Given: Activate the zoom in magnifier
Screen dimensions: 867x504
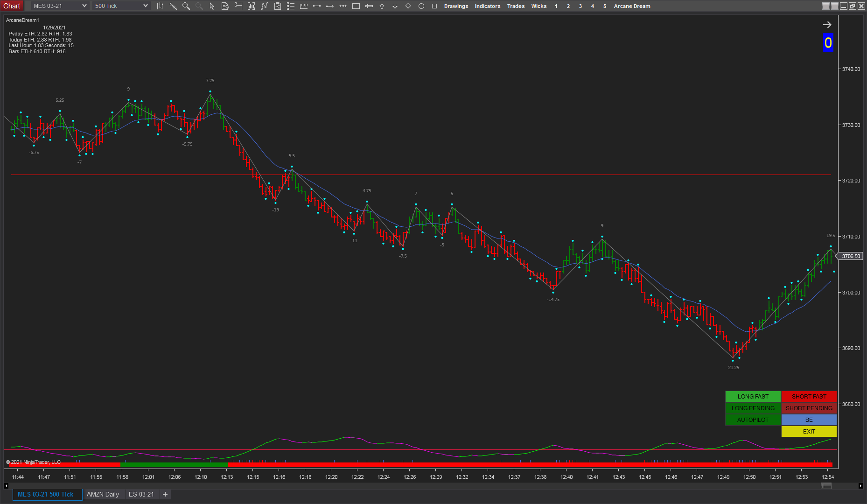Looking at the screenshot, I should click(186, 6).
